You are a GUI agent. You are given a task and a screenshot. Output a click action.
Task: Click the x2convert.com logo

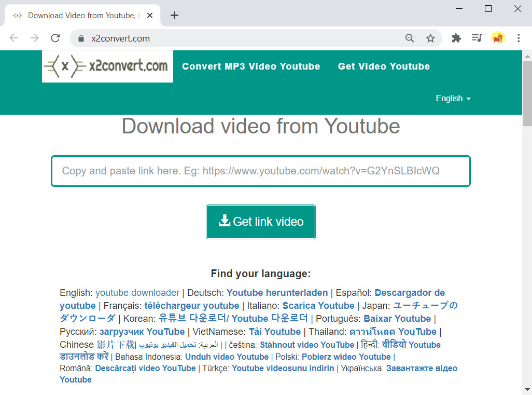coord(107,66)
